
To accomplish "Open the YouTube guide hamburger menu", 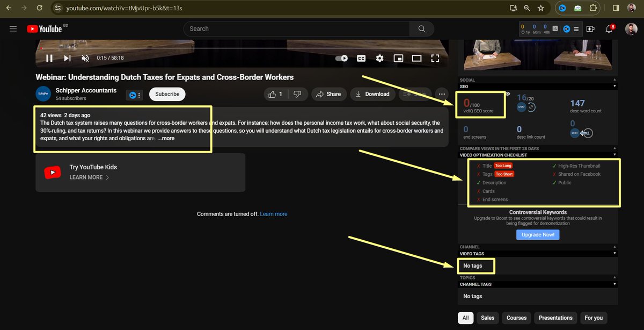I will pyautogui.click(x=13, y=28).
